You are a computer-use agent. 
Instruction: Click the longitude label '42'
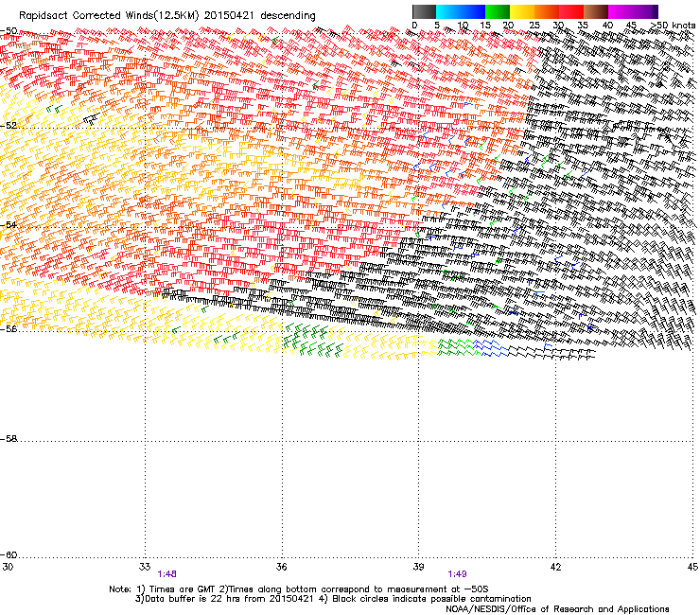coord(555,567)
